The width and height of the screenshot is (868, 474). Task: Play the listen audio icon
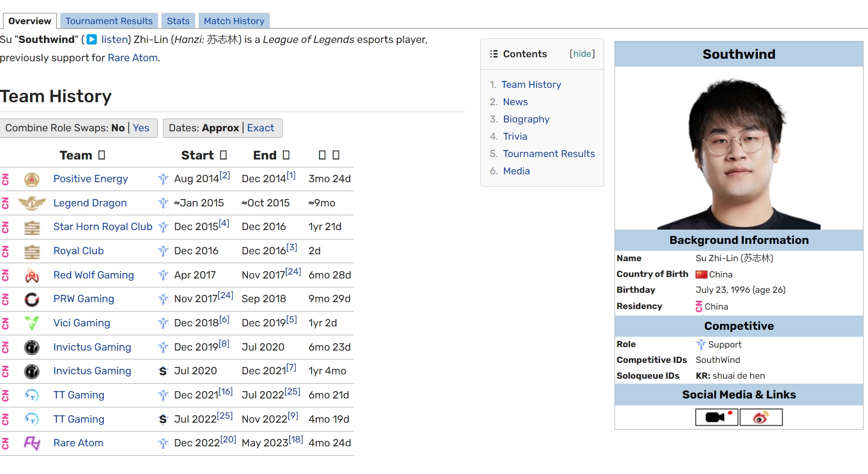[92, 39]
